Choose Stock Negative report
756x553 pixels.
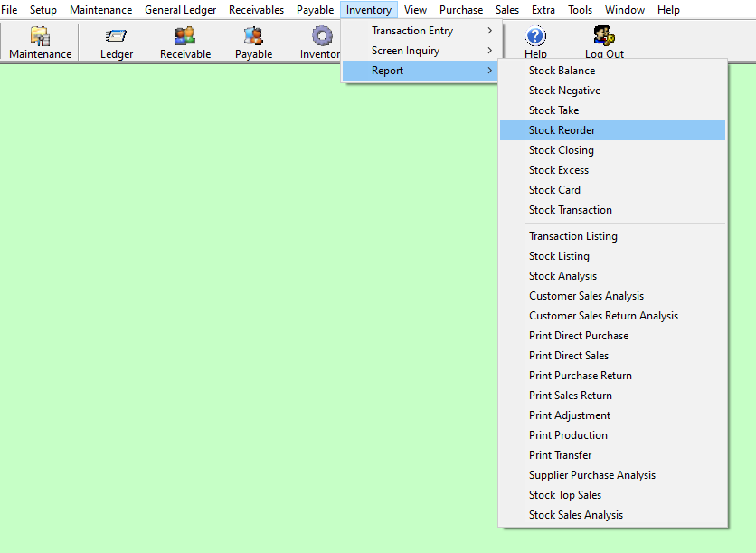612,91
